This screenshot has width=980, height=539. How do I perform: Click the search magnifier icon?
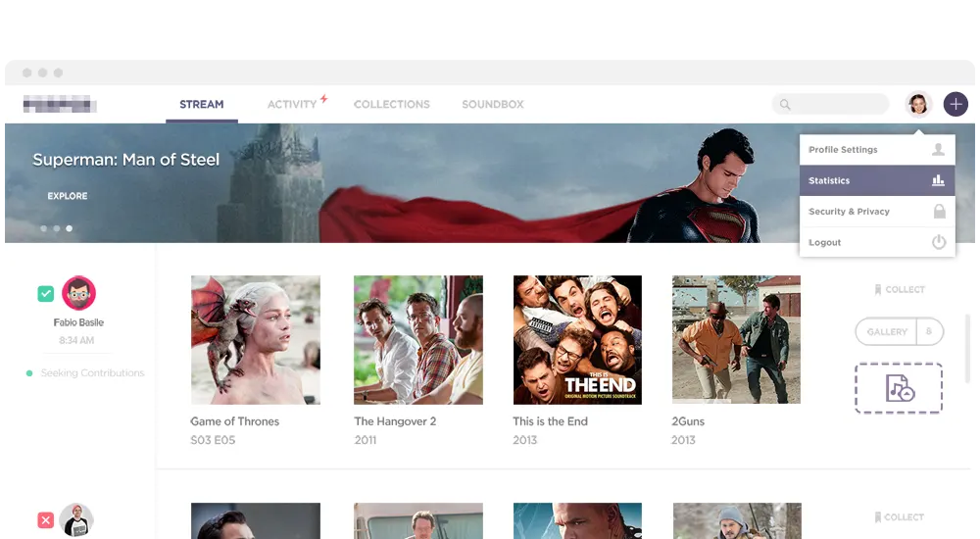785,105
